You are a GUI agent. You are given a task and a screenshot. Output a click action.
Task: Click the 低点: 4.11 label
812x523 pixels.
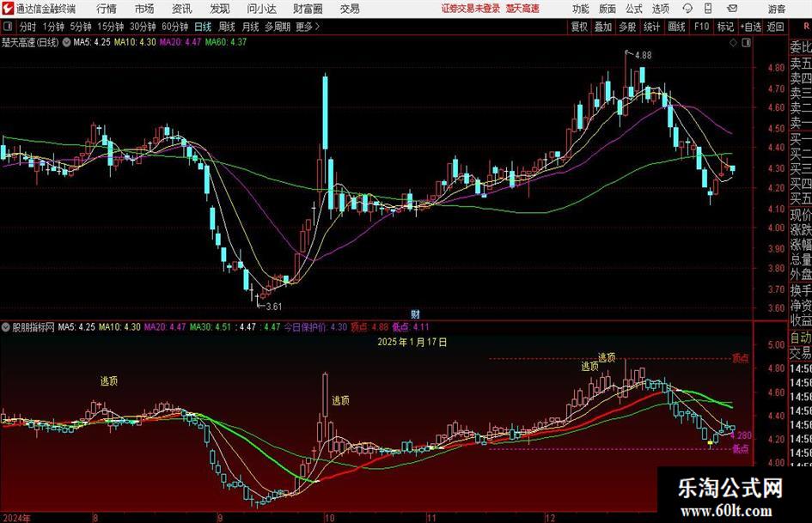click(411, 327)
